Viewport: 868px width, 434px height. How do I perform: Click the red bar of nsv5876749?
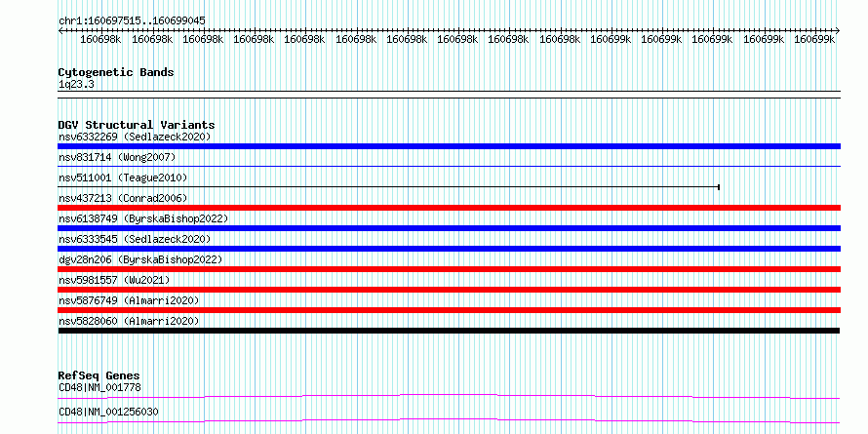click(449, 310)
